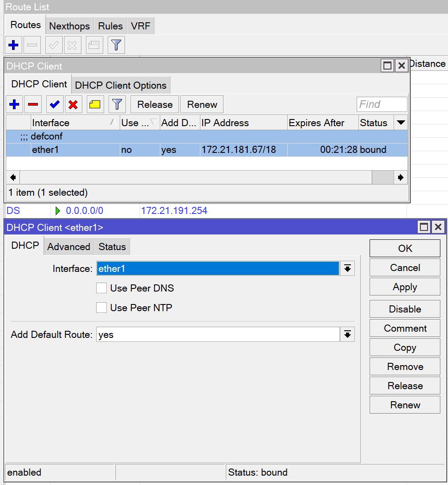448x485 pixels.
Task: Click DS flags of default route
Action: coord(13,211)
